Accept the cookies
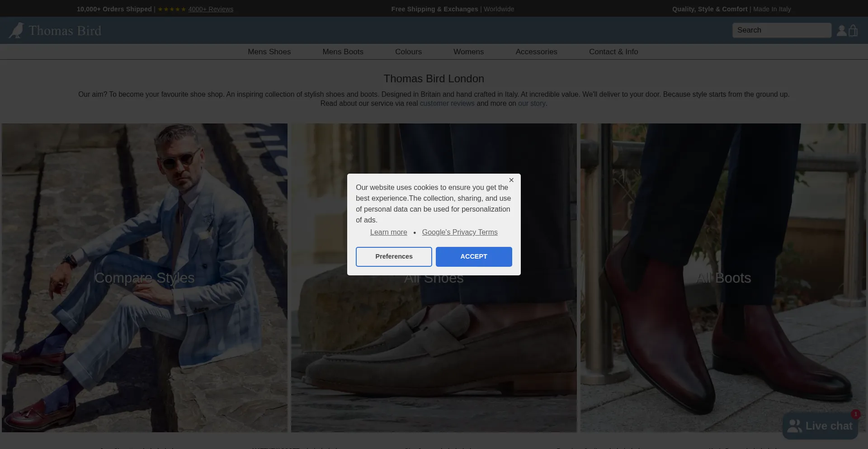Viewport: 868px width, 449px height. 474,256
